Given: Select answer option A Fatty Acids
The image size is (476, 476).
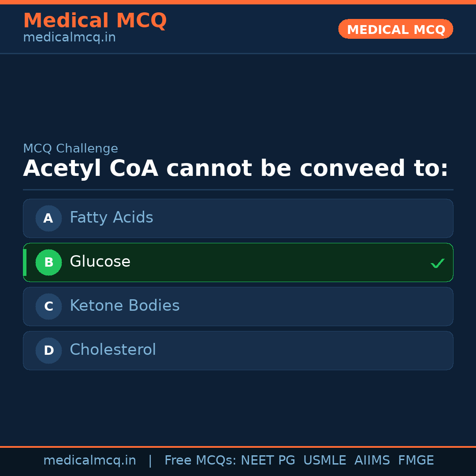Looking at the screenshot, I should (x=238, y=218).
